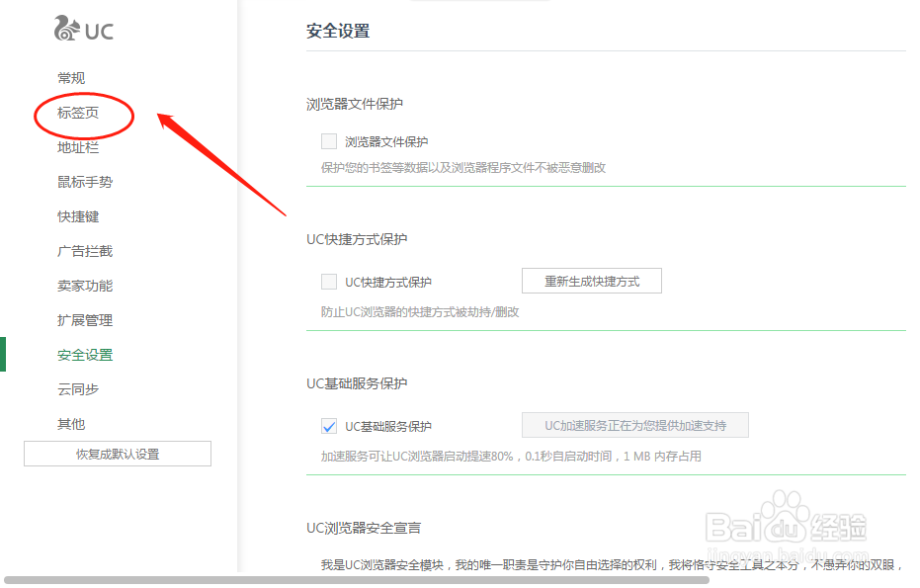Enable the UC快捷方式保护 checkbox
This screenshot has height=588, width=920.
click(328, 281)
